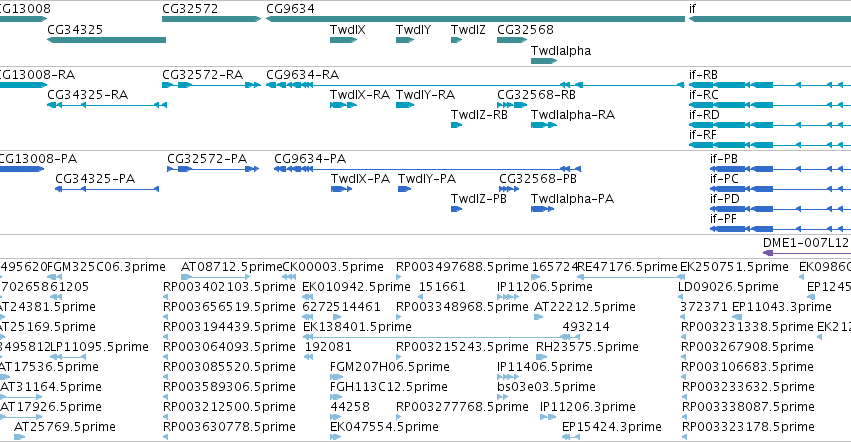The width and height of the screenshot is (851, 442).
Task: Click EST EK138401.5prime
Action: pos(357,327)
